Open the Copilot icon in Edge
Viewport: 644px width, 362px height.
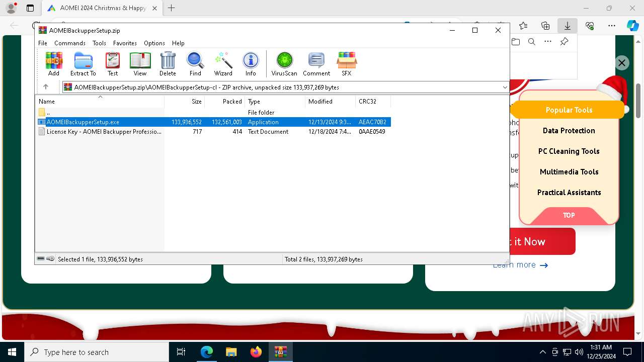coord(632,26)
